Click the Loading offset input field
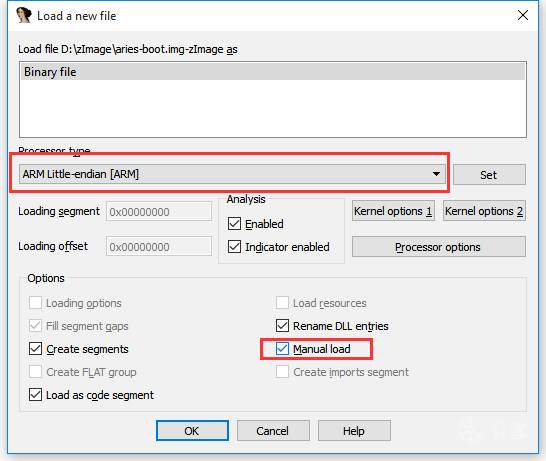The width and height of the screenshot is (546, 461). [x=159, y=247]
